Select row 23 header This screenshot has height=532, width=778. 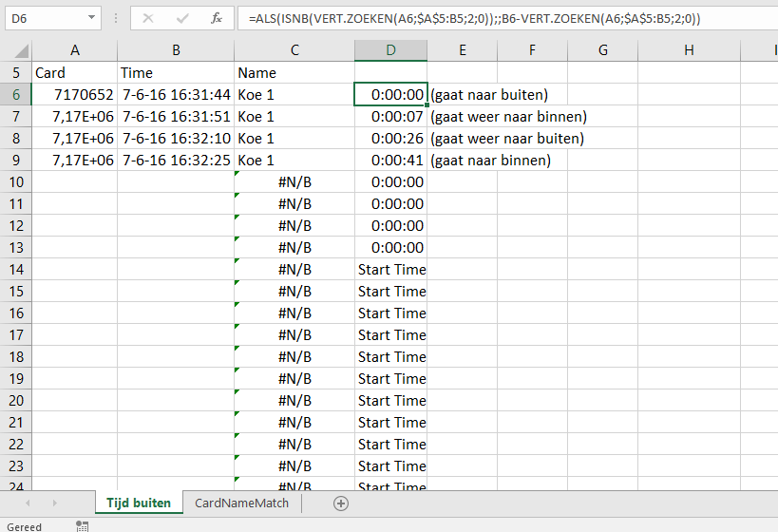16,466
